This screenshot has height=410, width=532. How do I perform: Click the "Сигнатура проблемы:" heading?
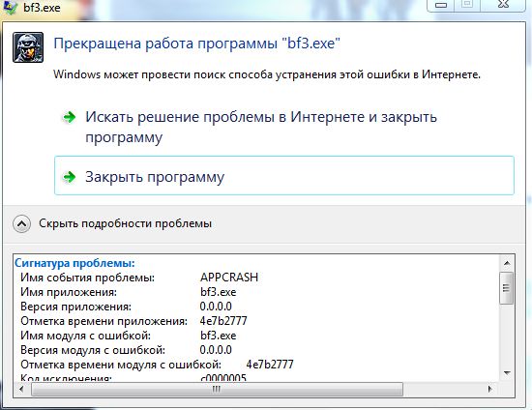coord(74,263)
